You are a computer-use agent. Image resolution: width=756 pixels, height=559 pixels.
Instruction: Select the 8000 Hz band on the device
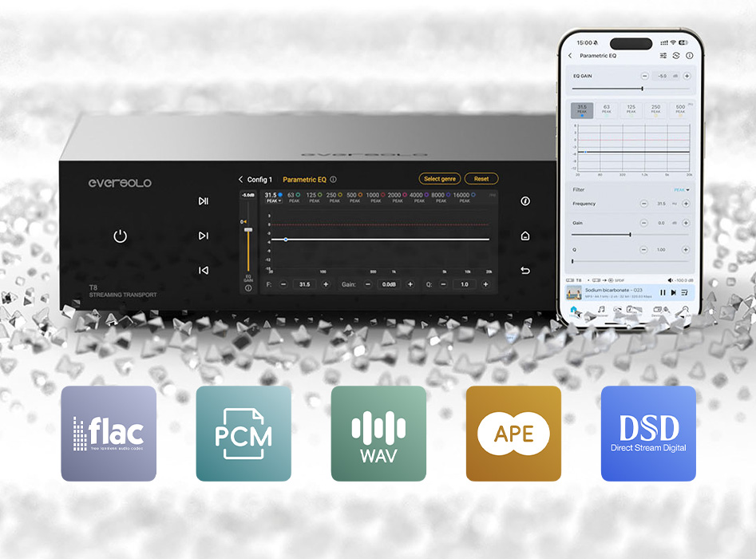[x=441, y=197]
